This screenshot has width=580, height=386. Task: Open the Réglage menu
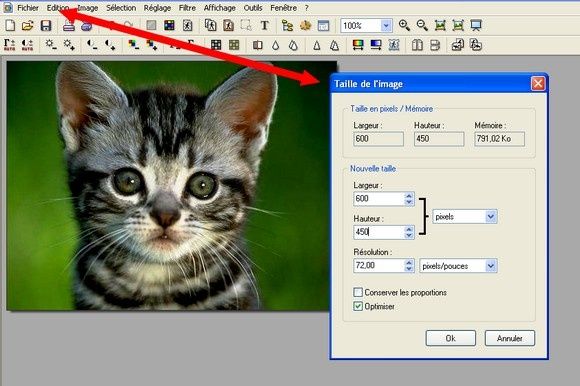tap(158, 8)
